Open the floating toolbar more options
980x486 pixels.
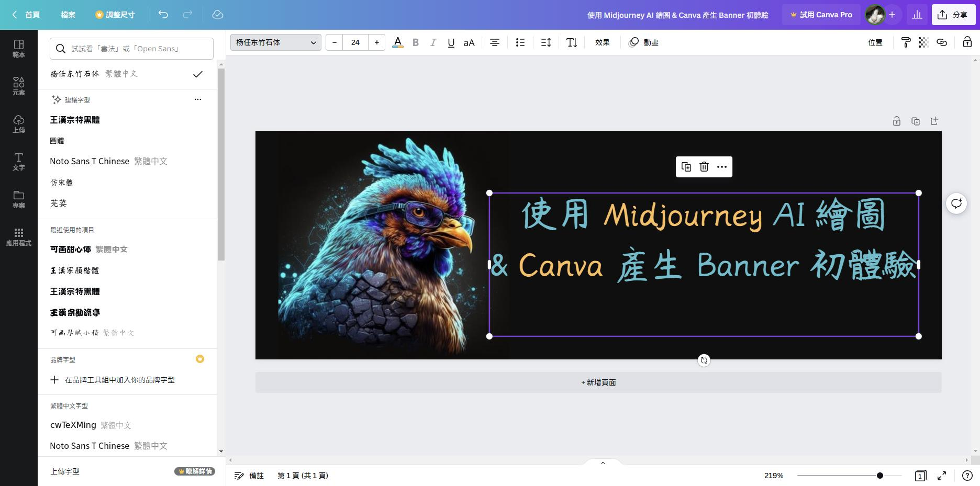point(722,167)
